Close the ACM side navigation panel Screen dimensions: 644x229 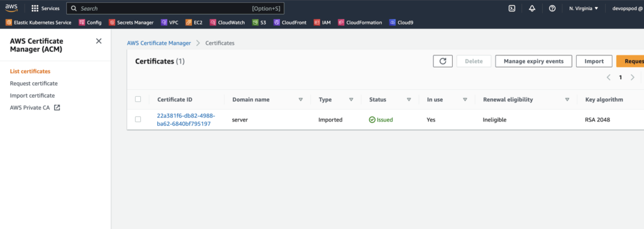coord(99,41)
